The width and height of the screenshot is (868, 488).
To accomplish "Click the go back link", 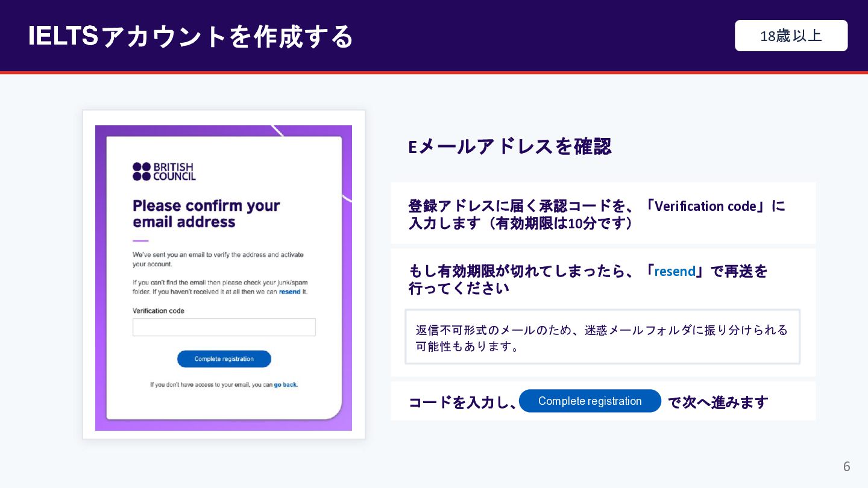I will [285, 384].
